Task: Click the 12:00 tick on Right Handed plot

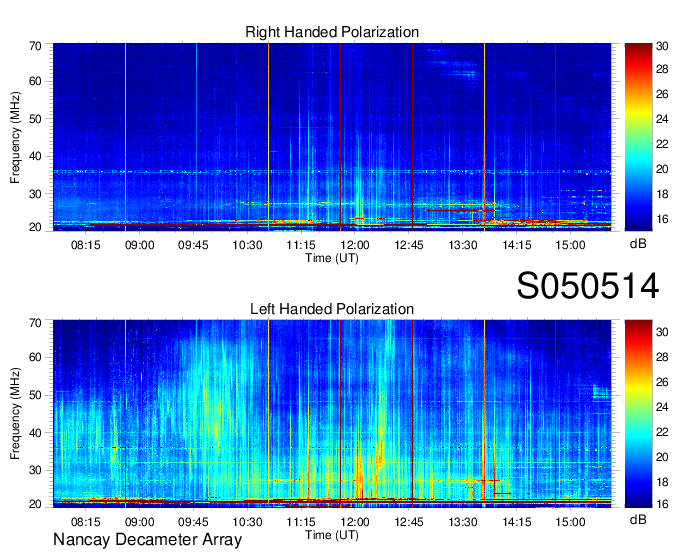Action: 355,245
